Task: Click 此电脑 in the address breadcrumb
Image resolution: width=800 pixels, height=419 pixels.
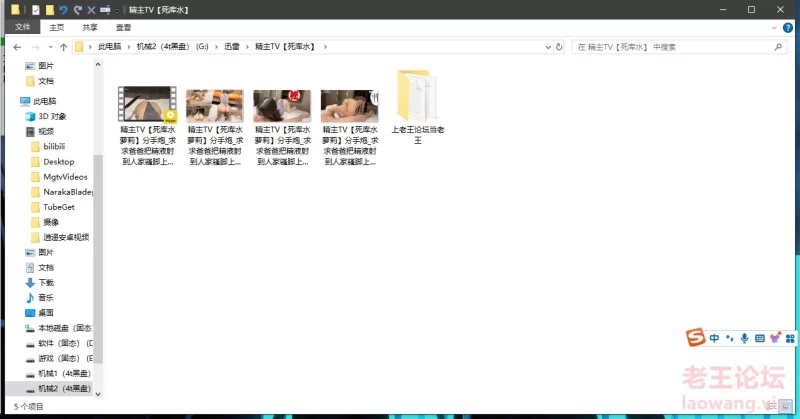Action: pos(110,46)
